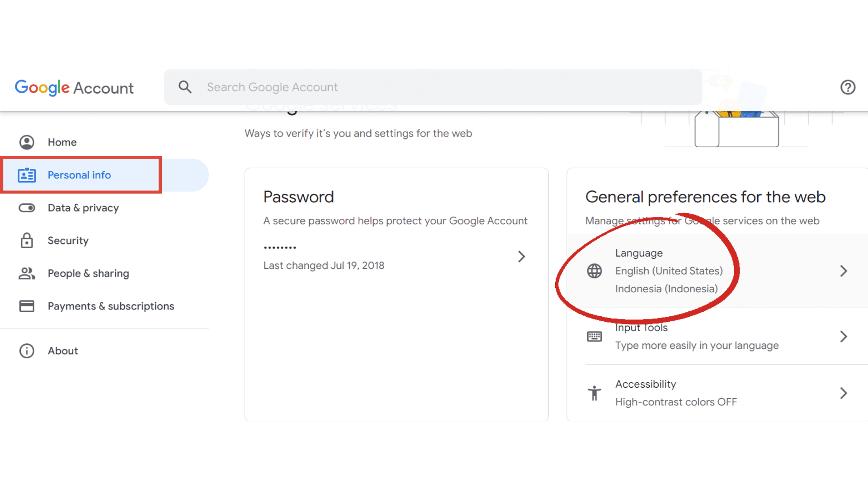
Task: Click the Payments credit card icon
Action: tap(27, 306)
